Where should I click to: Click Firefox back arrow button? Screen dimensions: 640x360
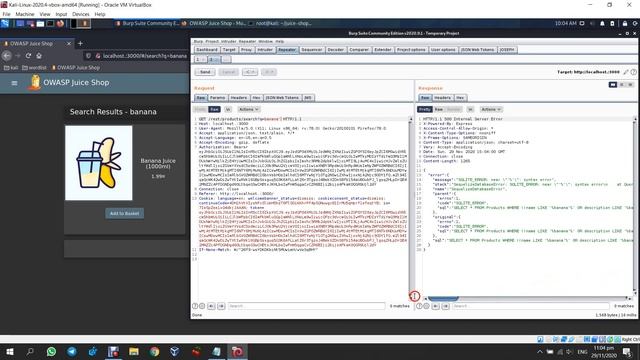[7, 56]
